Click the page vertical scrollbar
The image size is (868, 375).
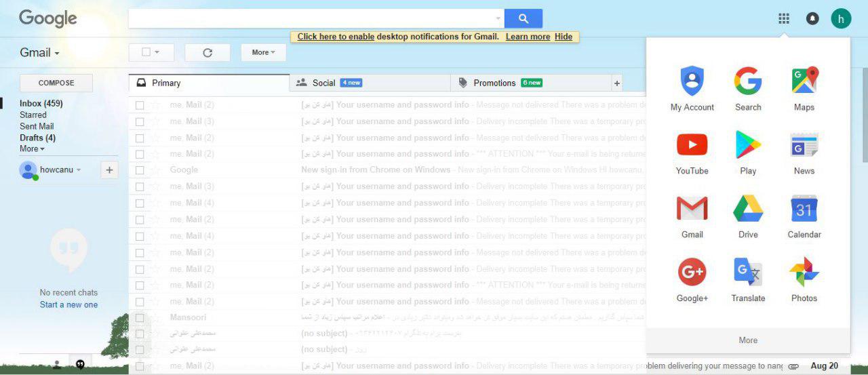[x=865, y=115]
